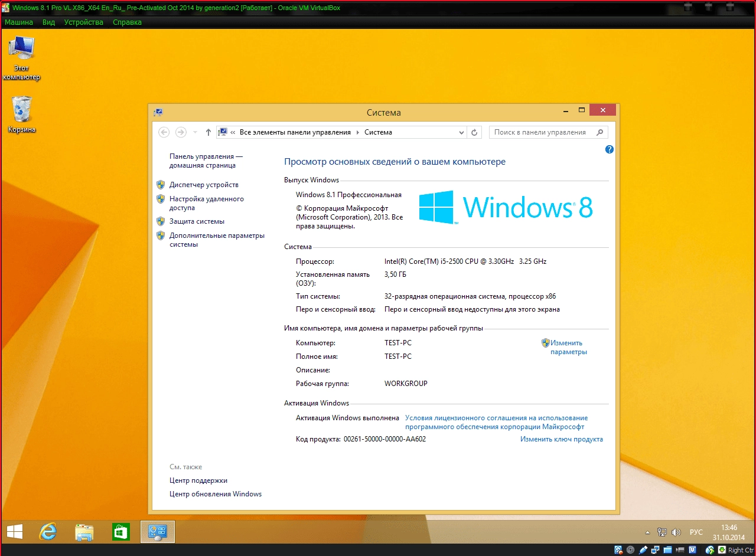
Task: Show hidden tray icons arrow
Action: coord(647,532)
